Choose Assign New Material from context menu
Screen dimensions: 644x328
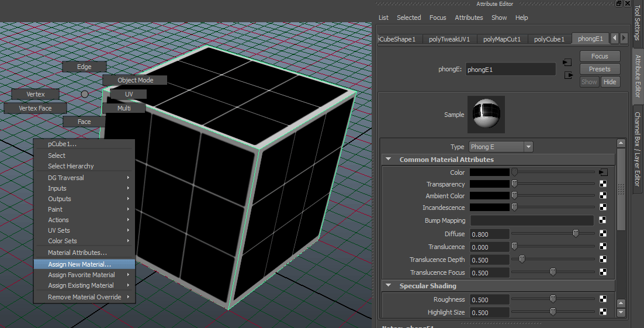(x=79, y=264)
